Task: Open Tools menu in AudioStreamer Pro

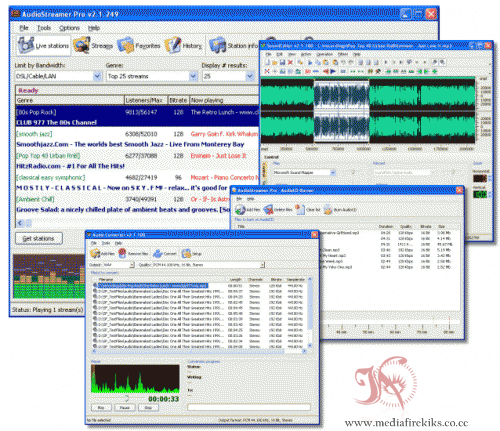Action: (x=44, y=28)
